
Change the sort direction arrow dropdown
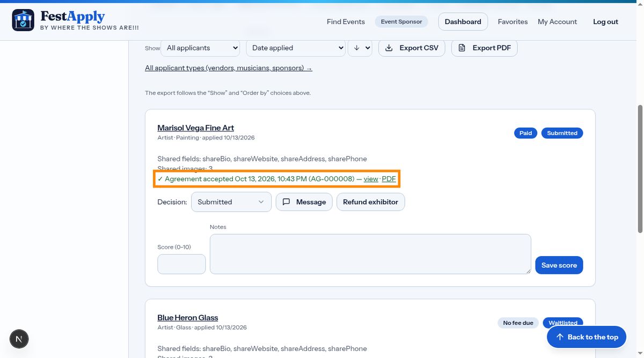click(x=360, y=48)
